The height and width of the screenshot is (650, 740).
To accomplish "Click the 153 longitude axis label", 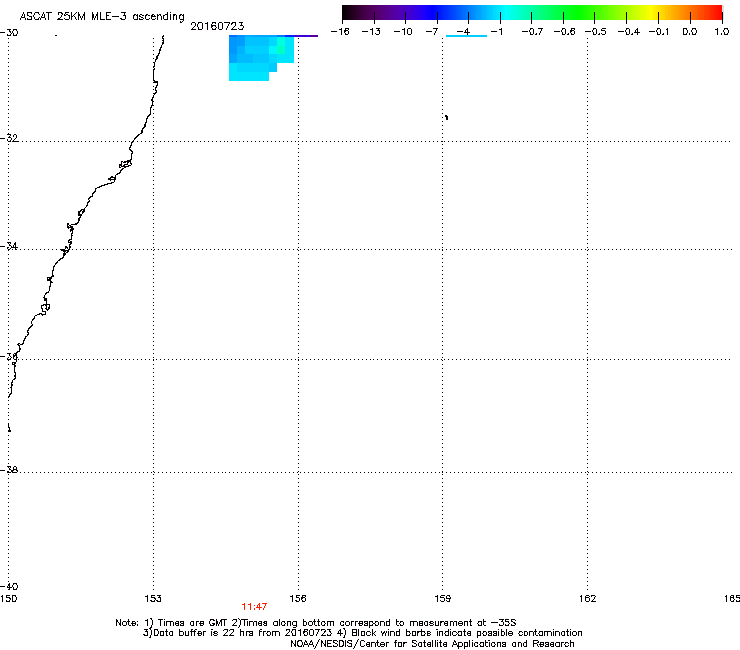I will (153, 599).
